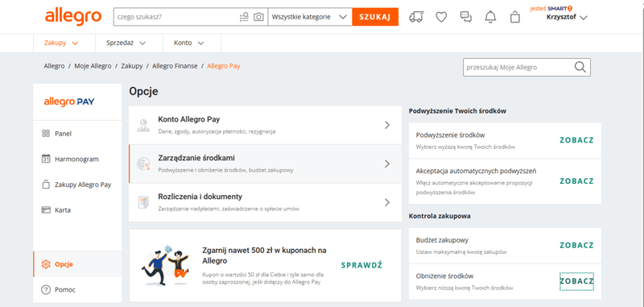644x307 pixels.
Task: Click magnifier icon in Moje Allegro search
Action: (x=580, y=68)
